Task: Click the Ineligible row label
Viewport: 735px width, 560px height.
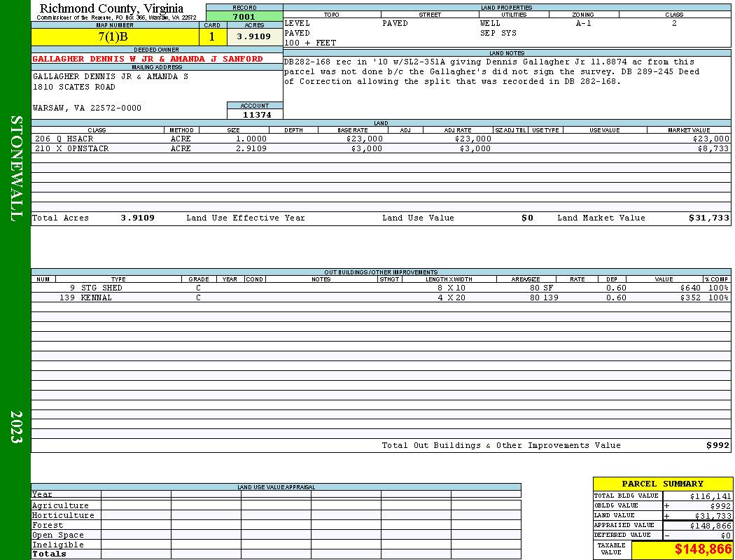Action: point(57,545)
